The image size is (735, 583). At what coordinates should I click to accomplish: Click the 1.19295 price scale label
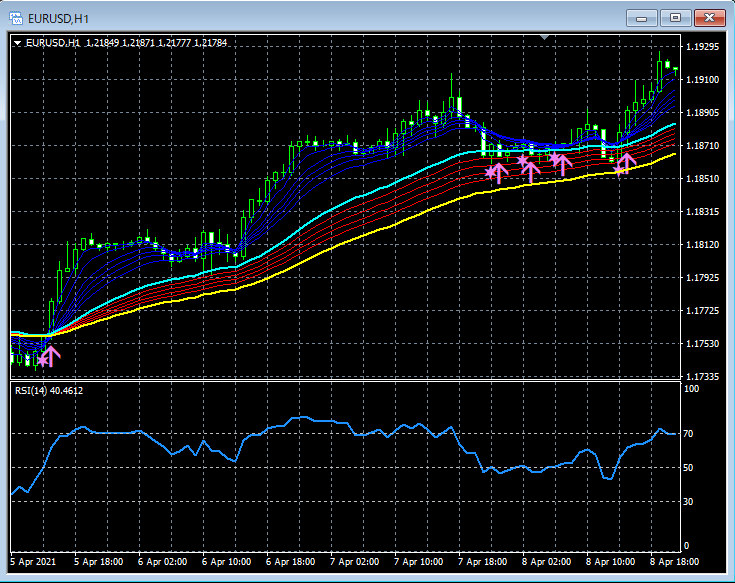(704, 47)
